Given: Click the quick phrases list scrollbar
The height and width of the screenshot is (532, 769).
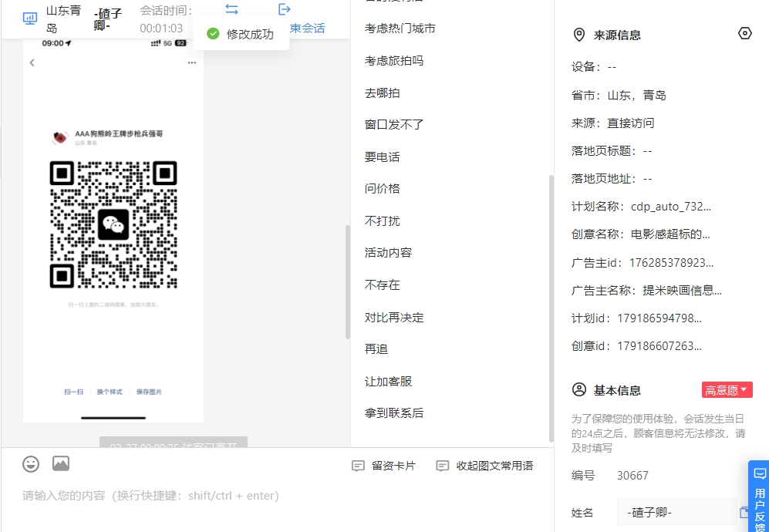Looking at the screenshot, I should tap(551, 308).
